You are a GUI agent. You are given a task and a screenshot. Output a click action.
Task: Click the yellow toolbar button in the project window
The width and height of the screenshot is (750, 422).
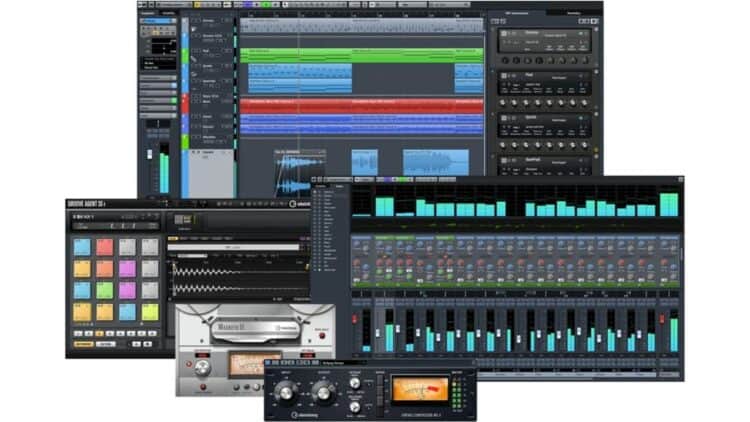(x=198, y=4)
